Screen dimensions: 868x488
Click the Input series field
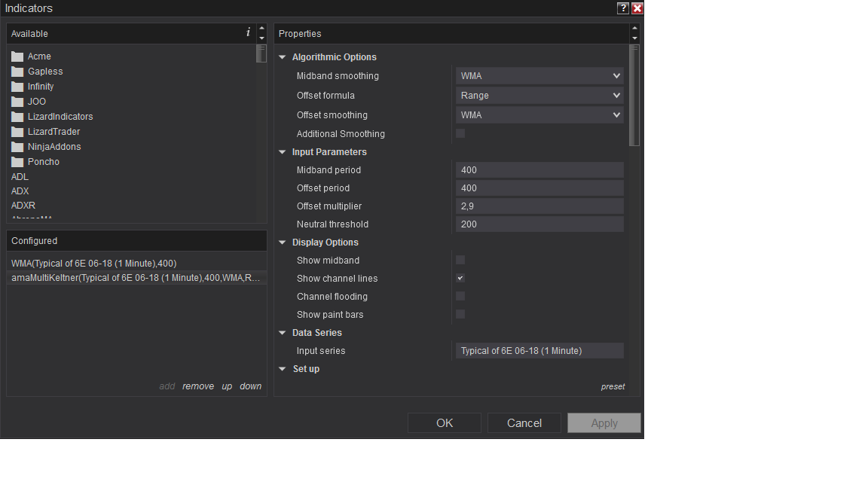pos(539,351)
